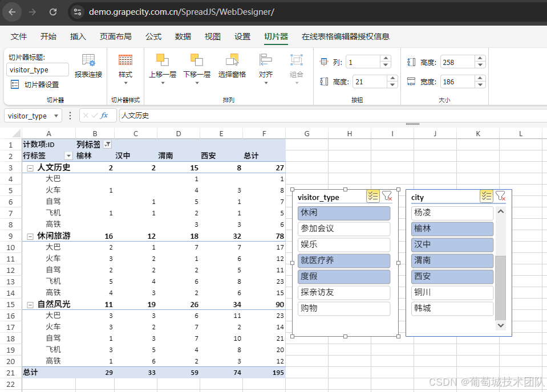Screen dimensions: 547x392
Task: Select 韩城 in the city slicer
Action: (452, 308)
